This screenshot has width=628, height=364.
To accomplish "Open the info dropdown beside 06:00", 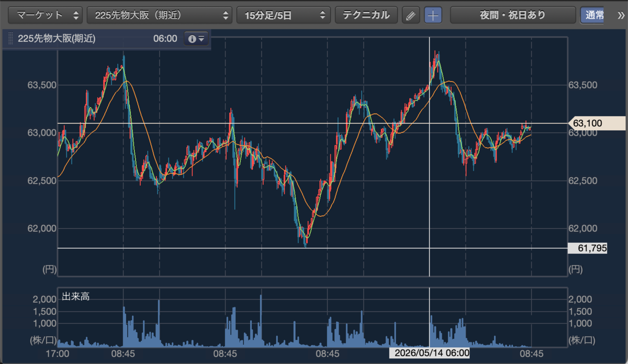I will pyautogui.click(x=197, y=39).
